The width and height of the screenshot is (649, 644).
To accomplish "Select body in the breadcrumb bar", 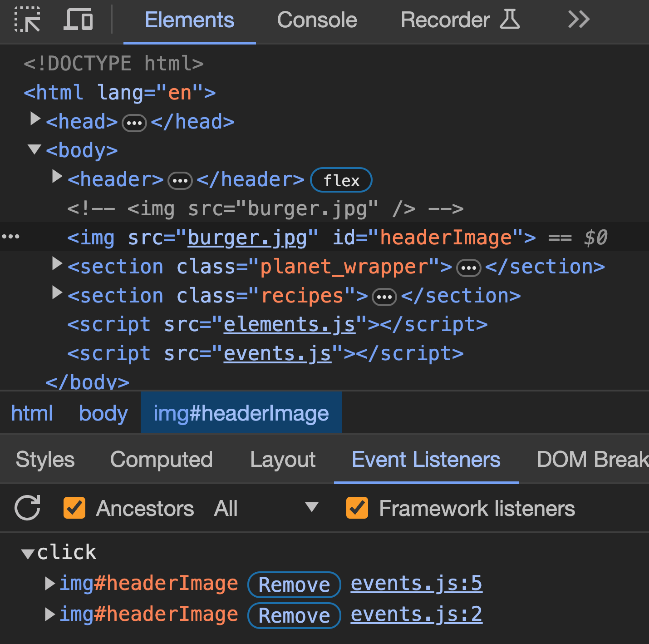I will (x=103, y=413).
